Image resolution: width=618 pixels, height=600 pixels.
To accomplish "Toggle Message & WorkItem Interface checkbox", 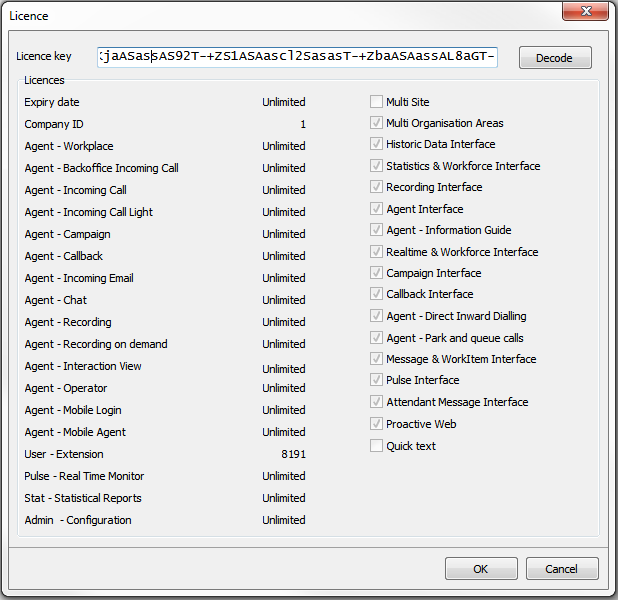I will point(376,359).
